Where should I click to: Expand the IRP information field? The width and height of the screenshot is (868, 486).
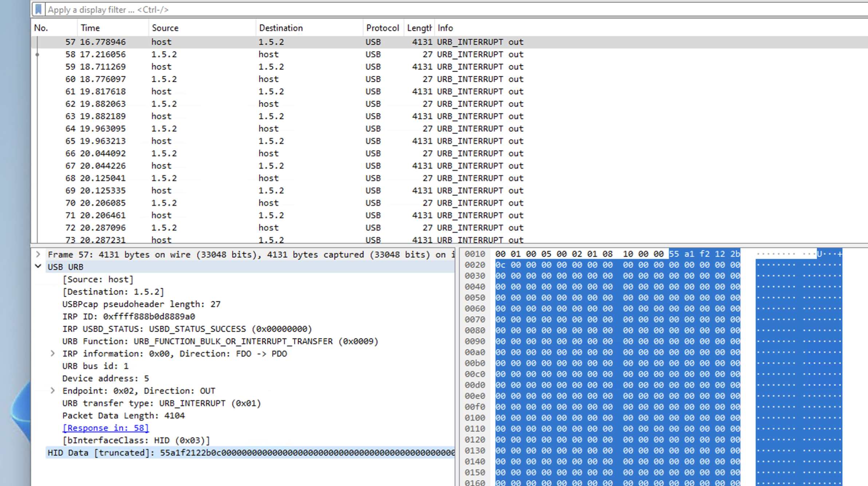pyautogui.click(x=52, y=353)
